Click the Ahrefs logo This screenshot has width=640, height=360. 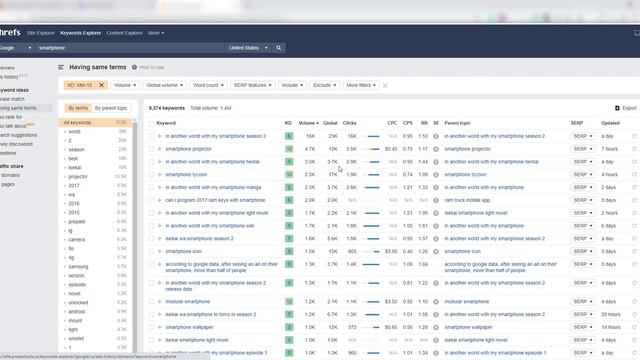[10, 32]
